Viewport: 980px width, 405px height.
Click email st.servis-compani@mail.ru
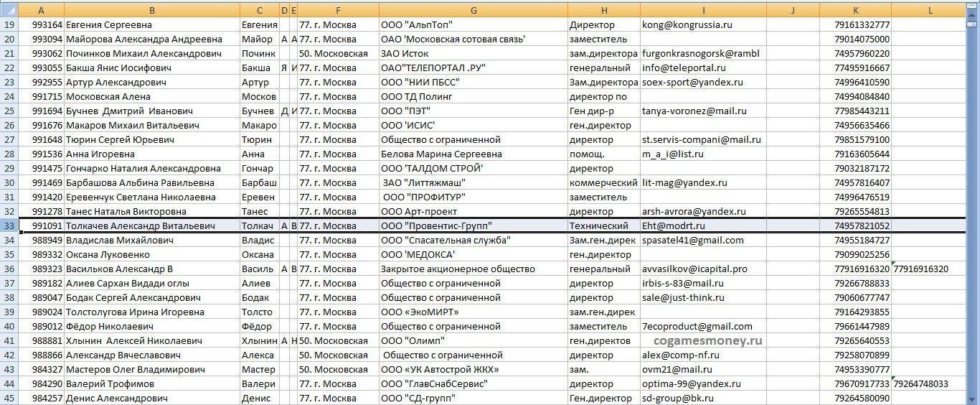pyautogui.click(x=702, y=139)
